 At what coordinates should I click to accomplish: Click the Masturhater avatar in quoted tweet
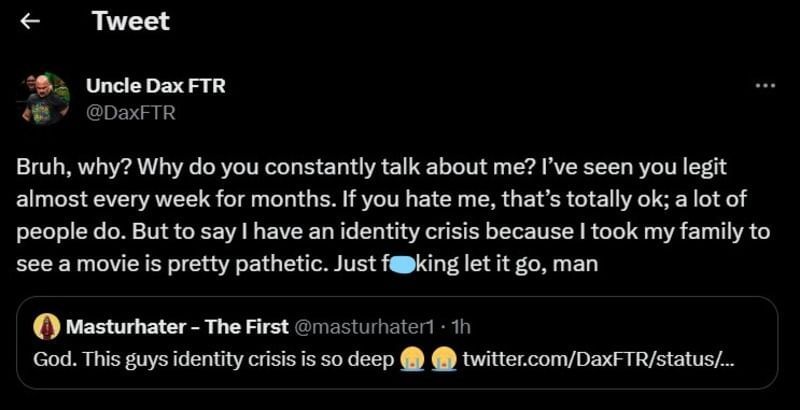(x=45, y=326)
